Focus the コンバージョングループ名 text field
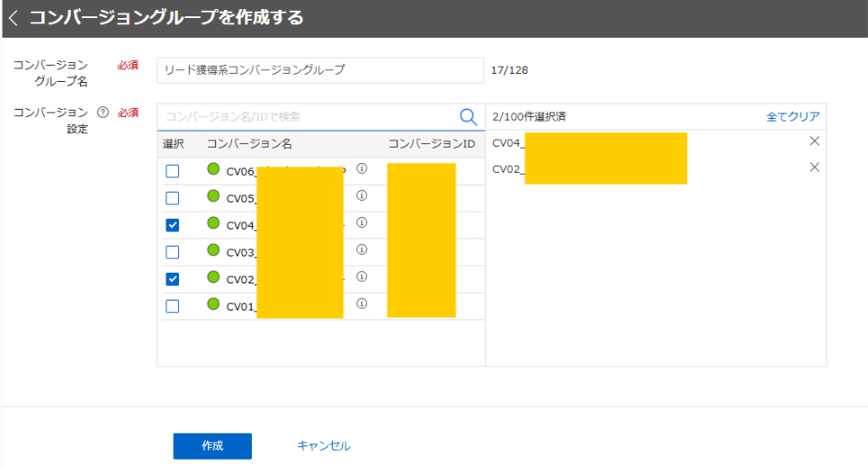This screenshot has width=868, height=467. pyautogui.click(x=320, y=70)
